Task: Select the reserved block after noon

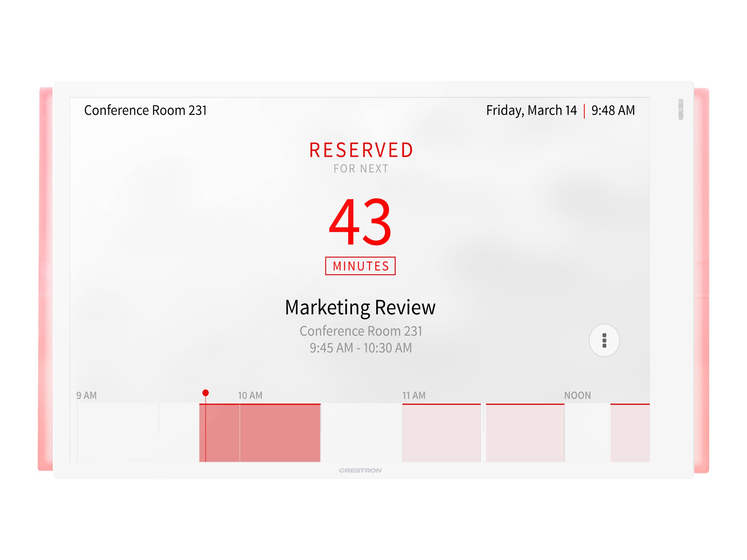Action: [630, 432]
